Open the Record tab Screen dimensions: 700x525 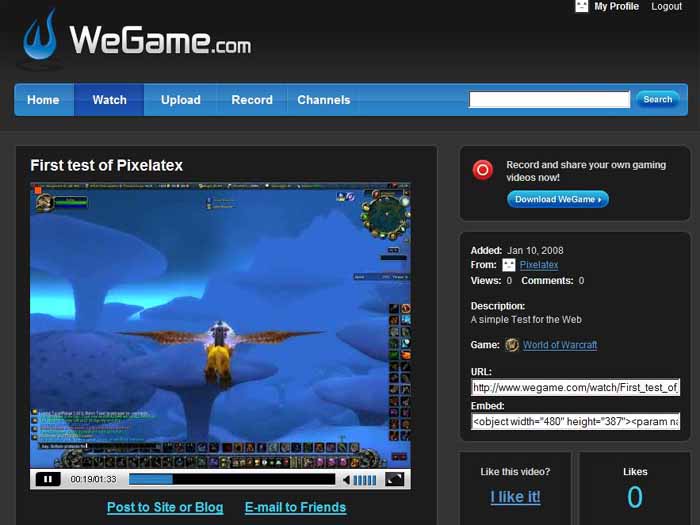point(252,100)
